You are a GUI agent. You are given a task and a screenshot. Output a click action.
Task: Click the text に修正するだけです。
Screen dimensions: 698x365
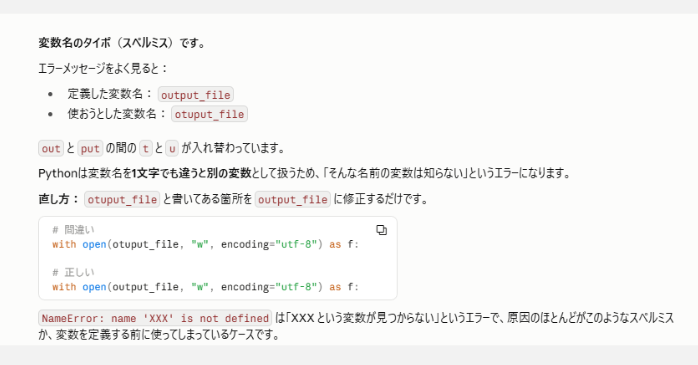click(x=381, y=199)
